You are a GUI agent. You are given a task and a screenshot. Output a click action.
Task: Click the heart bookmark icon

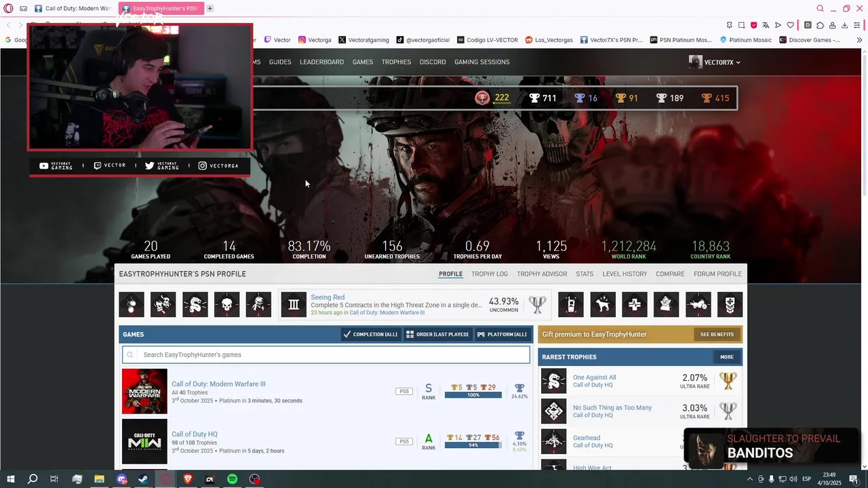pos(790,25)
